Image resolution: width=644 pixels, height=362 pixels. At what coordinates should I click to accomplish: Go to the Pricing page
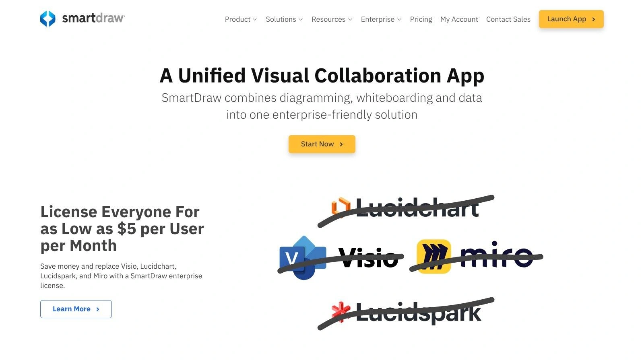421,19
